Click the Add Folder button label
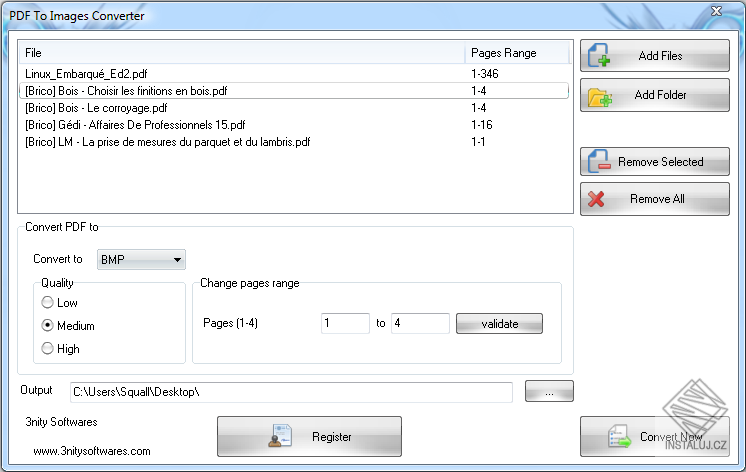 pos(660,95)
